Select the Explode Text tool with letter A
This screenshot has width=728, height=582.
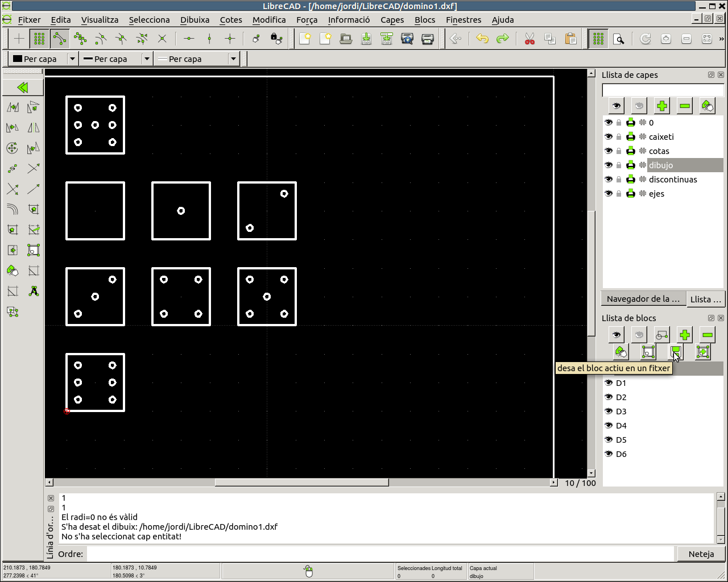(x=34, y=291)
